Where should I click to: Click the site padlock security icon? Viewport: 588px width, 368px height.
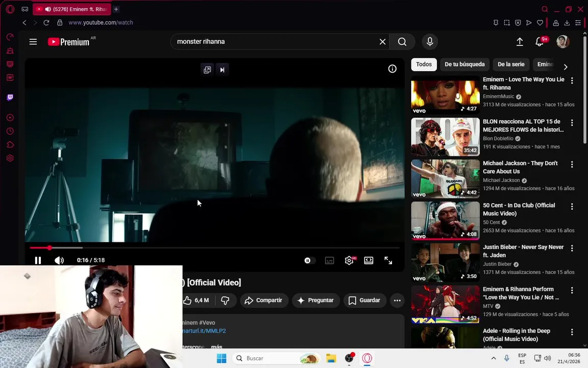tap(60, 22)
